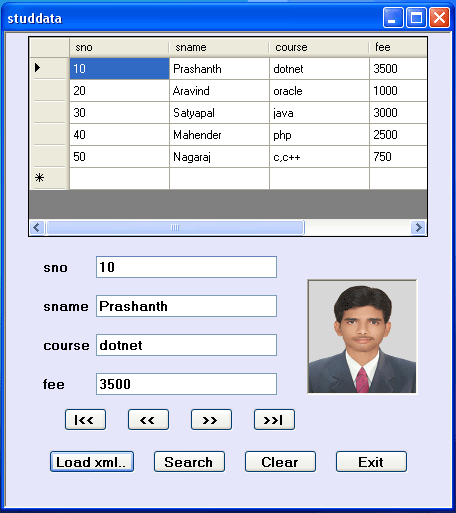Click the sname input field containing Prashanth
The width and height of the screenshot is (456, 513).
coord(186,306)
